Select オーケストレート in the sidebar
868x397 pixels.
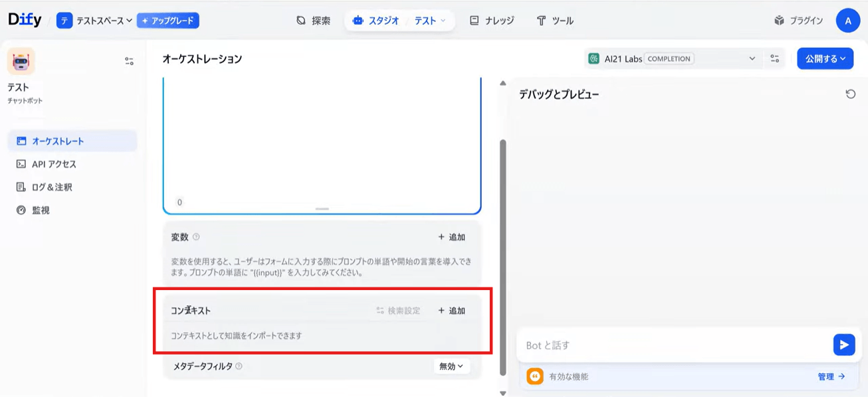point(72,141)
